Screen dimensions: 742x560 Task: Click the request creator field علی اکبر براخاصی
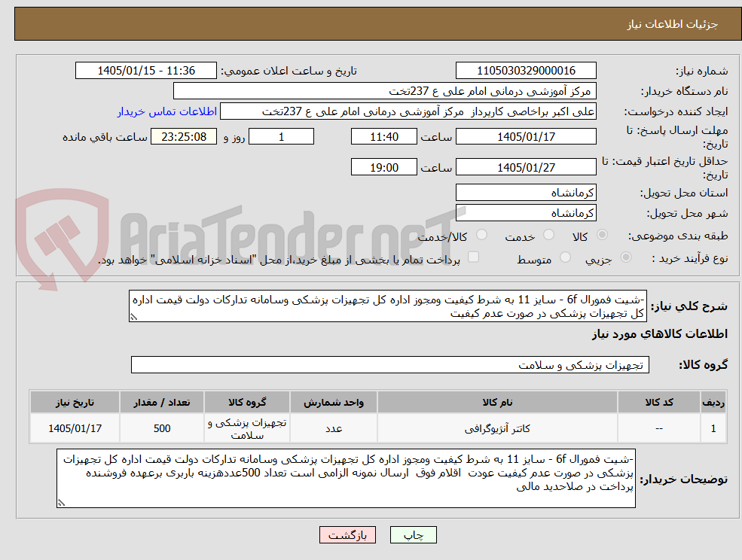pyautogui.click(x=408, y=111)
